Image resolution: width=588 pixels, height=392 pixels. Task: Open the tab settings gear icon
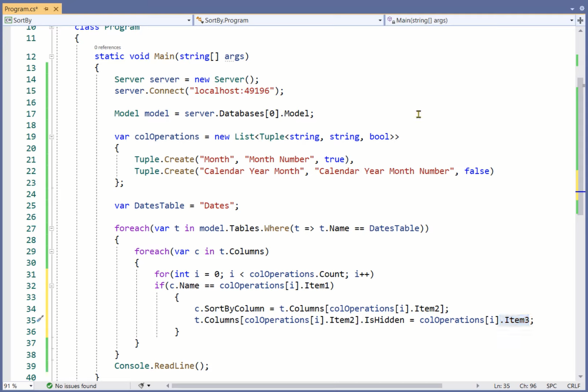point(582,9)
